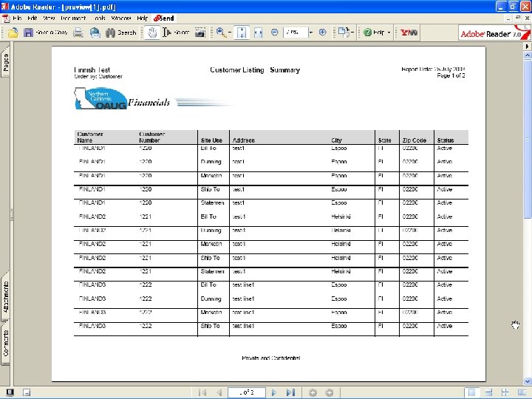Expand the rotate pages dropdown arrow

click(352, 33)
